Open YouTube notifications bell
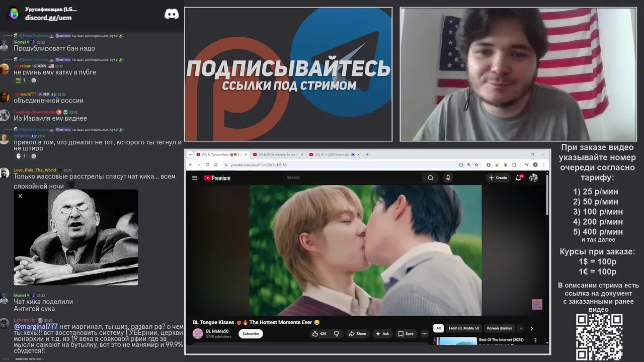This screenshot has width=644, height=362. (x=519, y=177)
